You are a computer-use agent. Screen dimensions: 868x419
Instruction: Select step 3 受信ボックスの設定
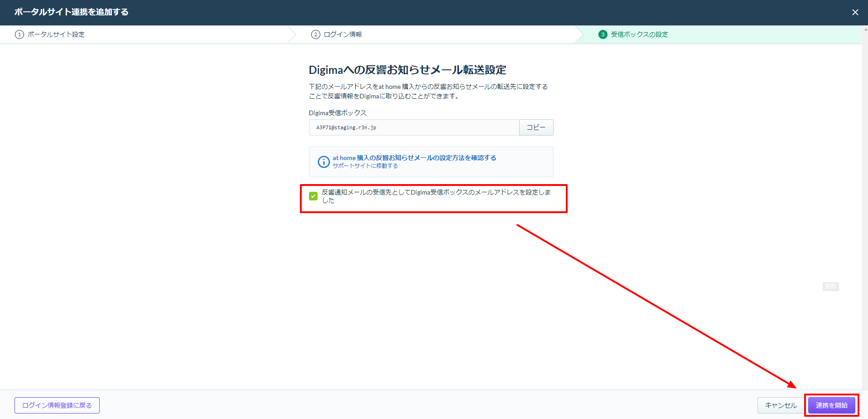tap(633, 34)
